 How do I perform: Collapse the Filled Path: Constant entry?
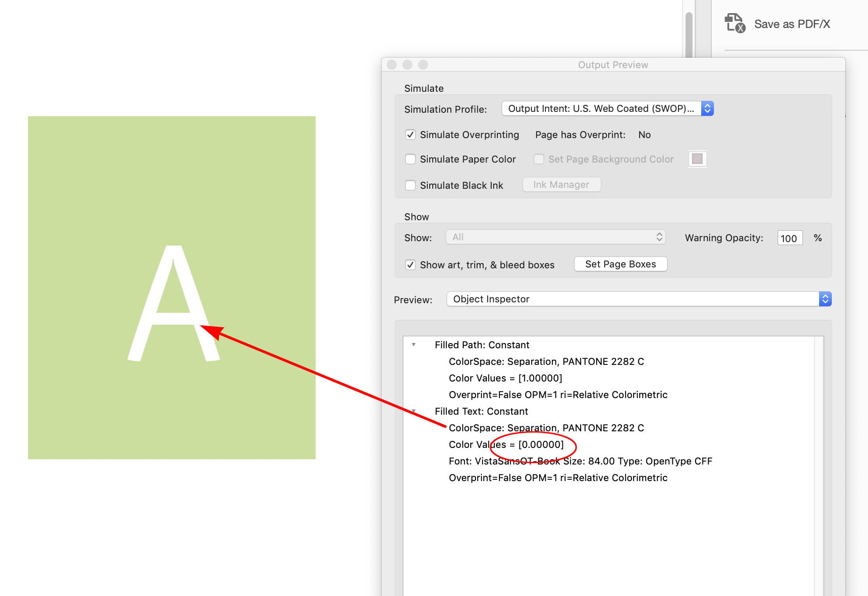coord(413,345)
